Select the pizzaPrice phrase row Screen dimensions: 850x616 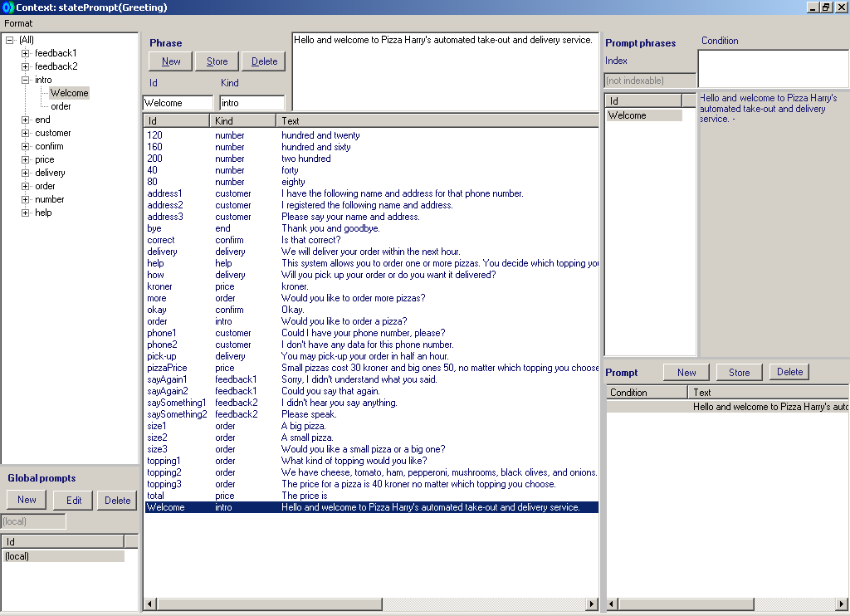tap(372, 368)
